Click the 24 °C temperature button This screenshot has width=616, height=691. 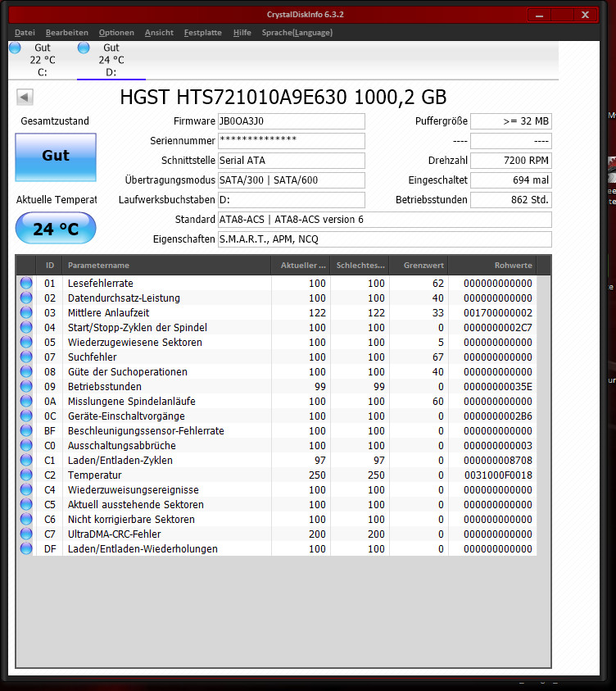pyautogui.click(x=56, y=228)
